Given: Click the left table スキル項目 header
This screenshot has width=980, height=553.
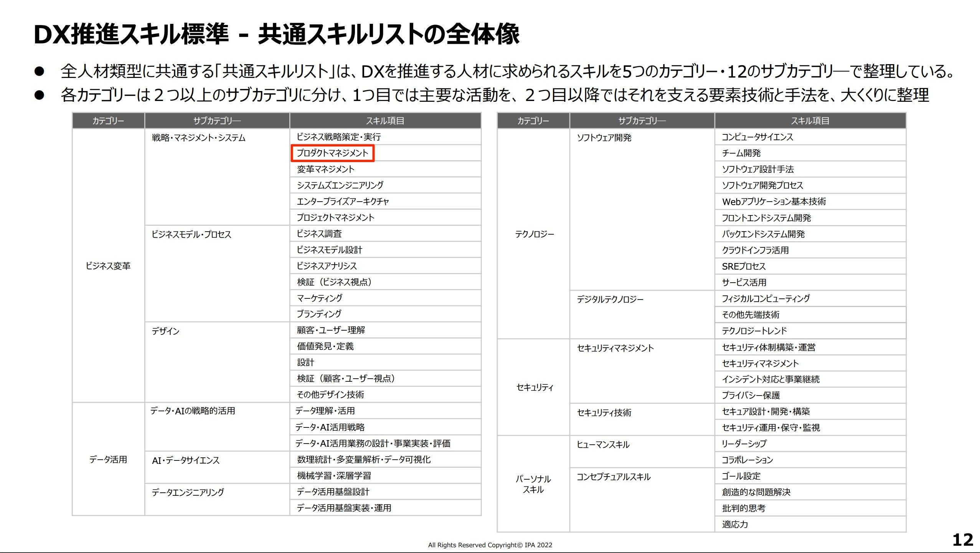Looking at the screenshot, I should pos(385,121).
